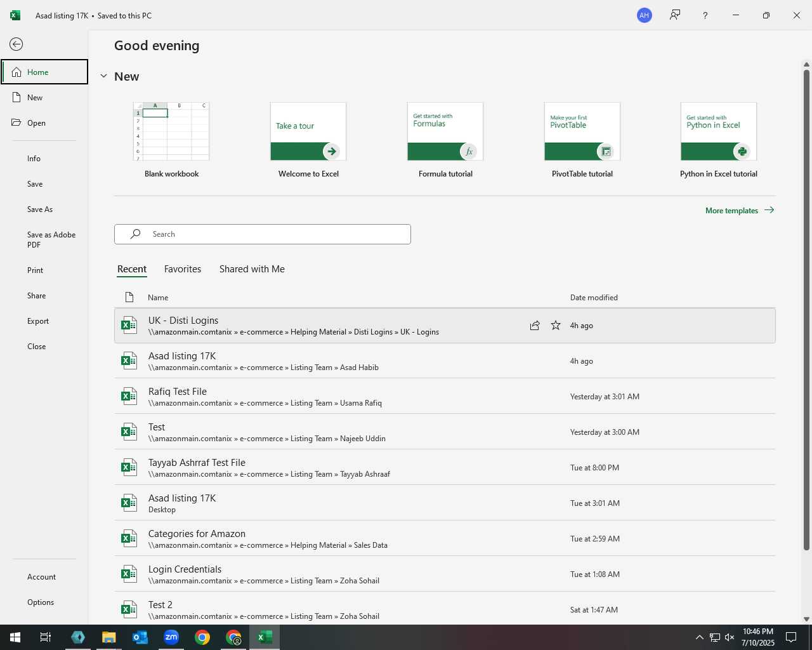Open UK - Disti Logins file
Image resolution: width=812 pixels, height=650 pixels.
[445, 326]
